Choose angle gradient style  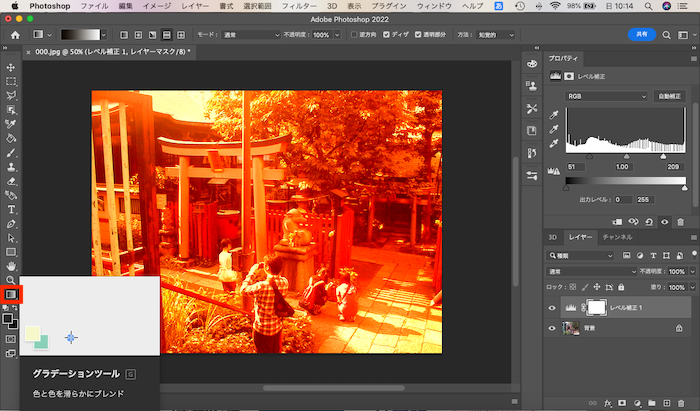click(x=153, y=35)
